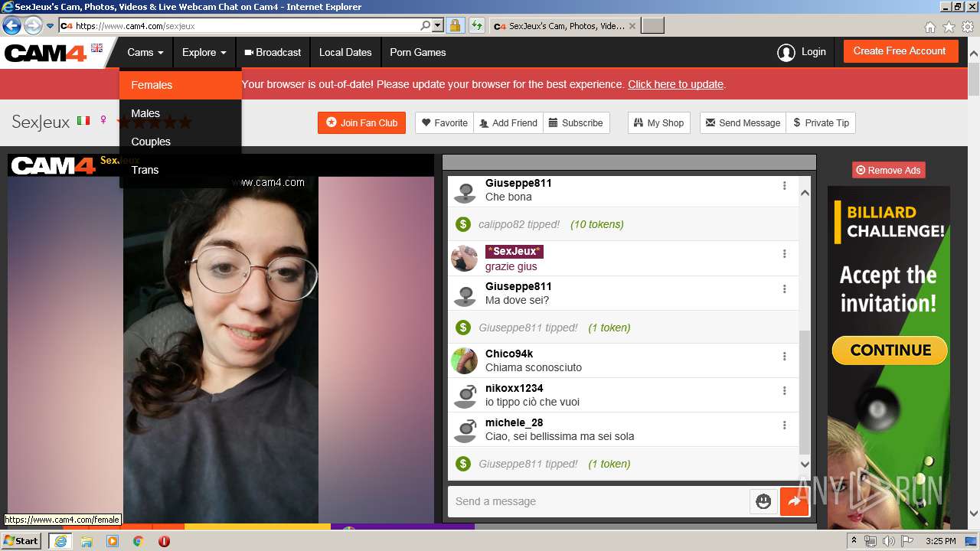Click the address bar dropdown arrow
The image size is (980, 551).
click(x=438, y=25)
